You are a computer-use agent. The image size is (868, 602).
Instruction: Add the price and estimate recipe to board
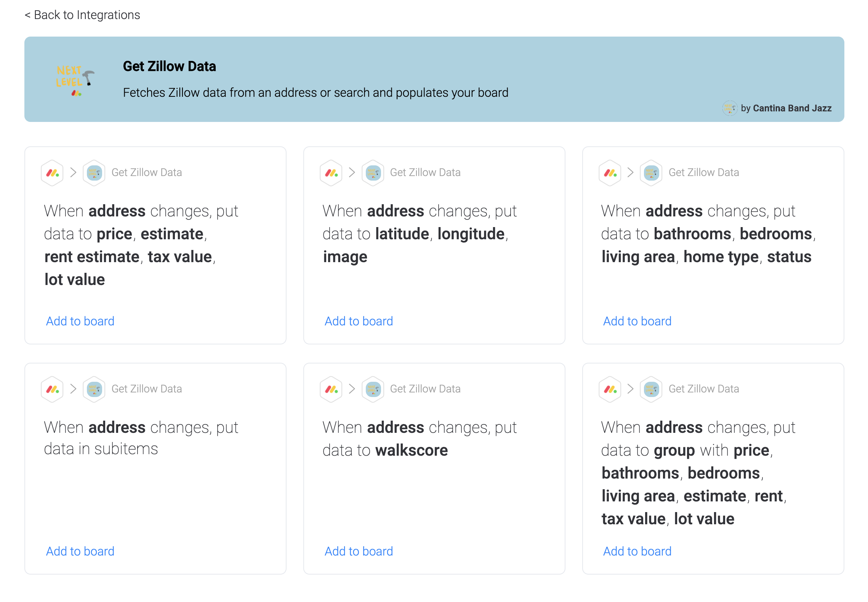pyautogui.click(x=80, y=321)
